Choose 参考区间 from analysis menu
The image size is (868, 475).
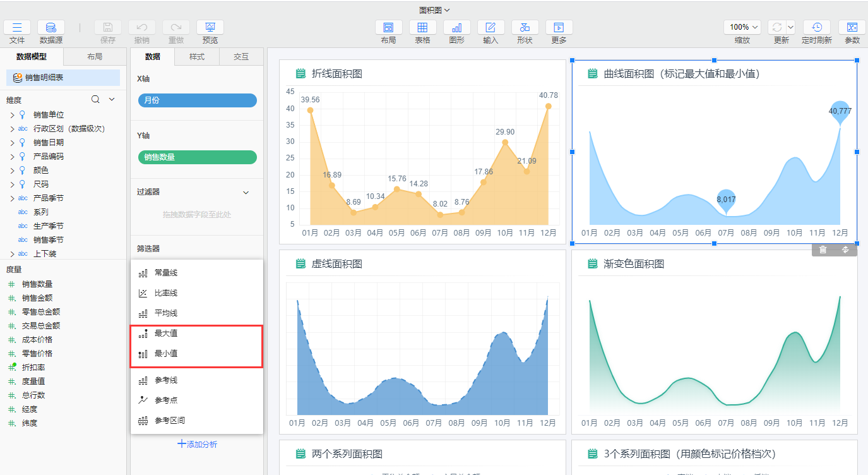click(x=196, y=421)
